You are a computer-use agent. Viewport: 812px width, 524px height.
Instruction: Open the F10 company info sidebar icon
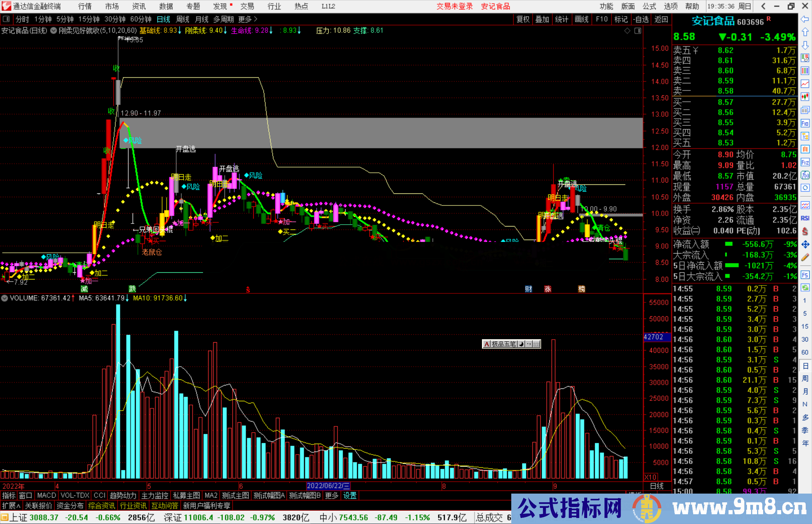[x=805, y=124]
